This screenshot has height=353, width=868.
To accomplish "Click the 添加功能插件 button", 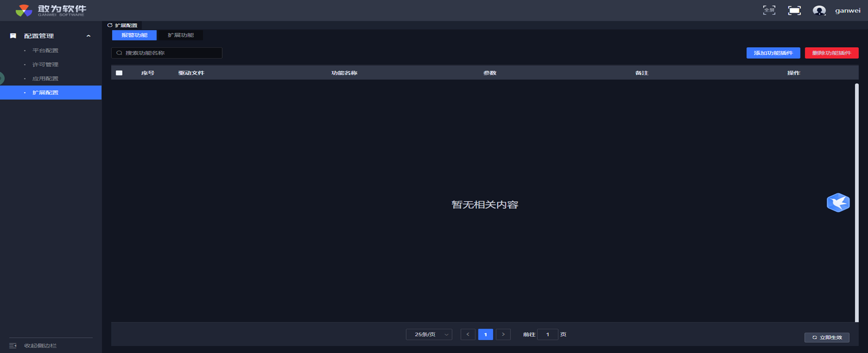I will click(x=773, y=53).
